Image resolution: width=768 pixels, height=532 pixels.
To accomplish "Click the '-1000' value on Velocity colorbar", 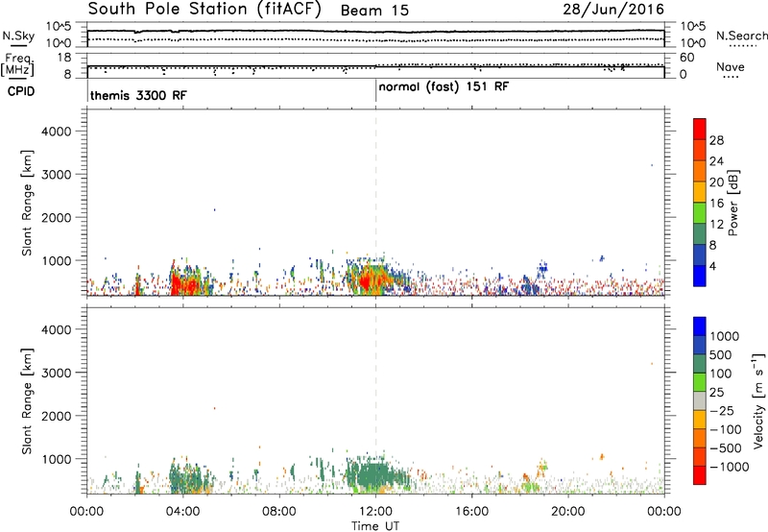I will [x=730, y=467].
